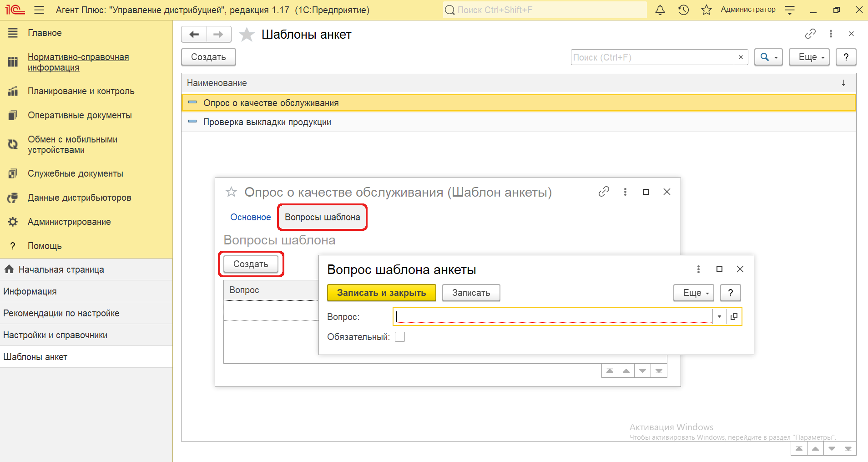Click the Вопрос input field
This screenshot has height=462, width=868.
point(553,316)
